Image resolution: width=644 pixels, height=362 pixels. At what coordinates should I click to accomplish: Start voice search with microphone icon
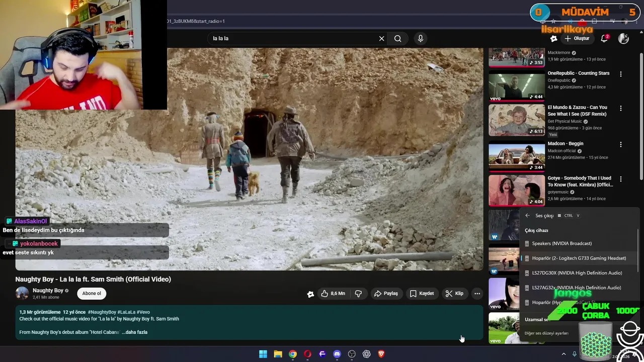[x=421, y=38]
